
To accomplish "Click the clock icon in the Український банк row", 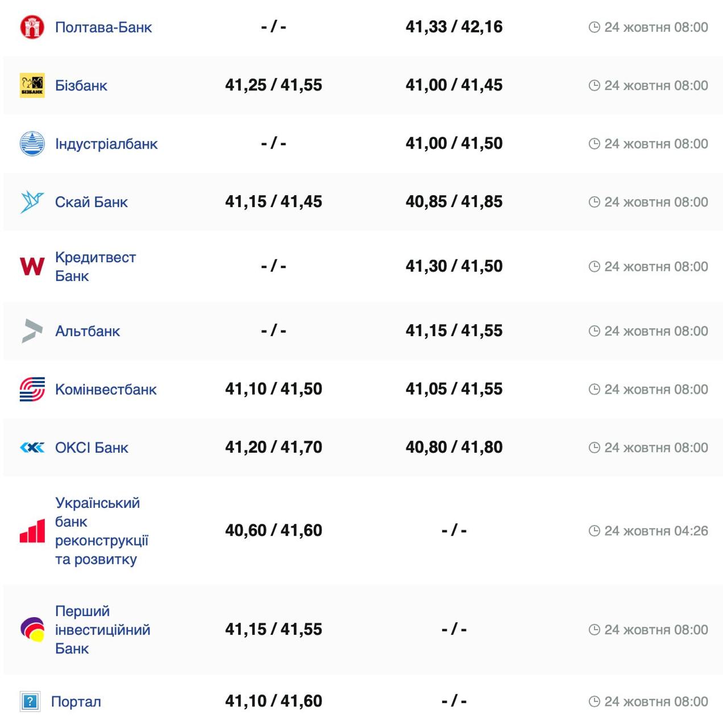I will [x=594, y=531].
